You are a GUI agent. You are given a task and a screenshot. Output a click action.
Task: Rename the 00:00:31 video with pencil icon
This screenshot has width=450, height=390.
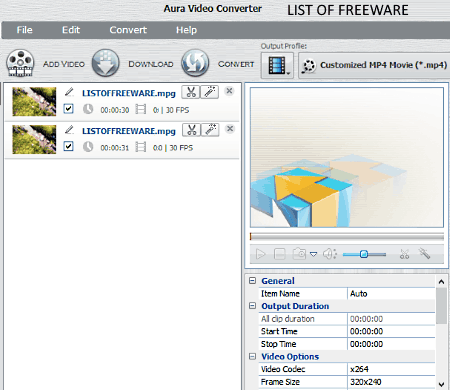pos(69,130)
